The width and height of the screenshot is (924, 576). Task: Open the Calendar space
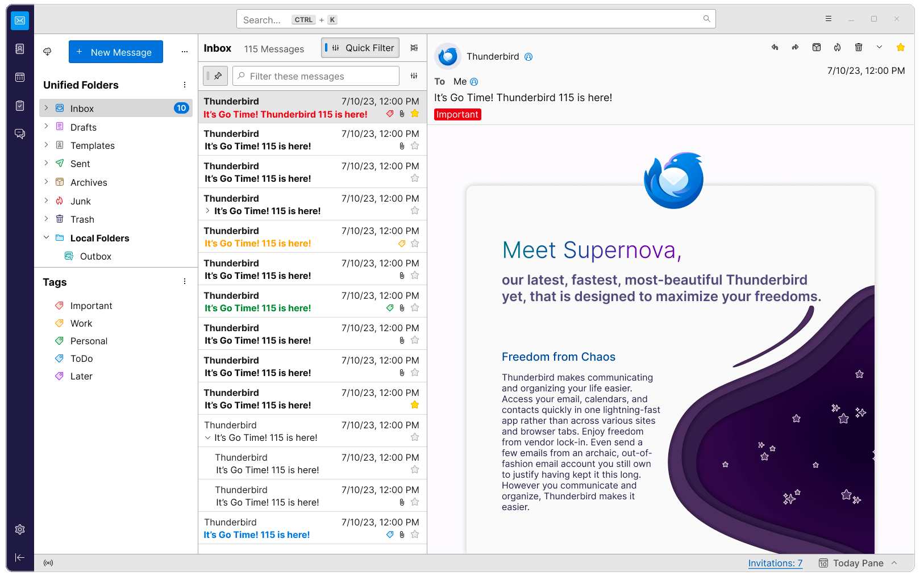click(20, 77)
